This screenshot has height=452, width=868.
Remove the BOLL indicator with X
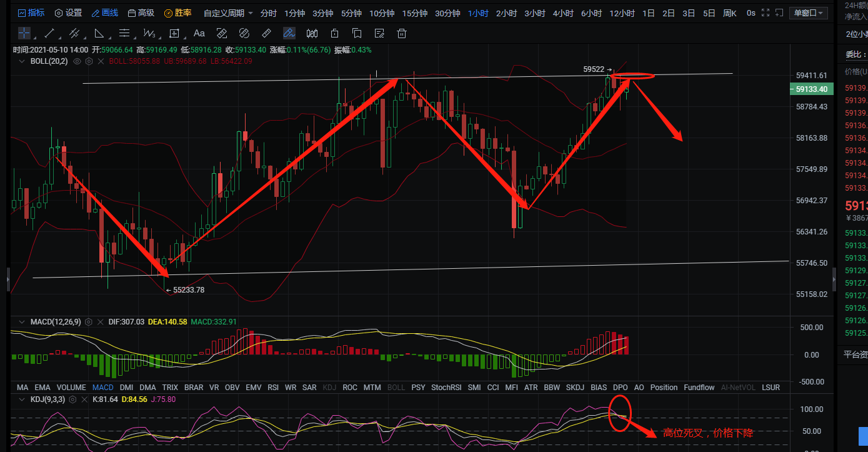click(100, 61)
